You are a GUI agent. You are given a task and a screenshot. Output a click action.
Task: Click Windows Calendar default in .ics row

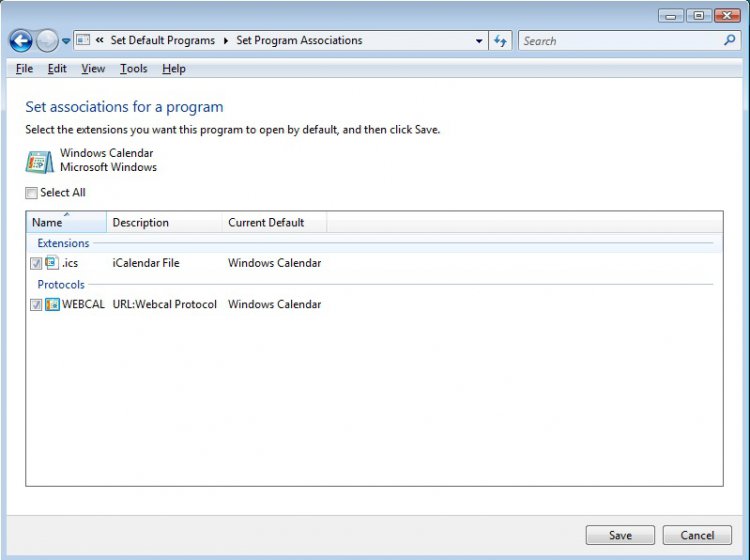tap(275, 263)
